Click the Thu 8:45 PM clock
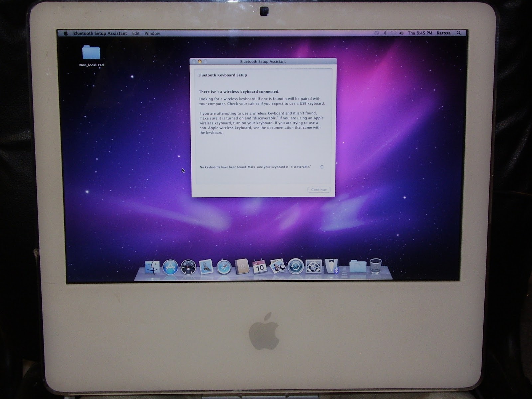This screenshot has width=532, height=399. tap(420, 33)
